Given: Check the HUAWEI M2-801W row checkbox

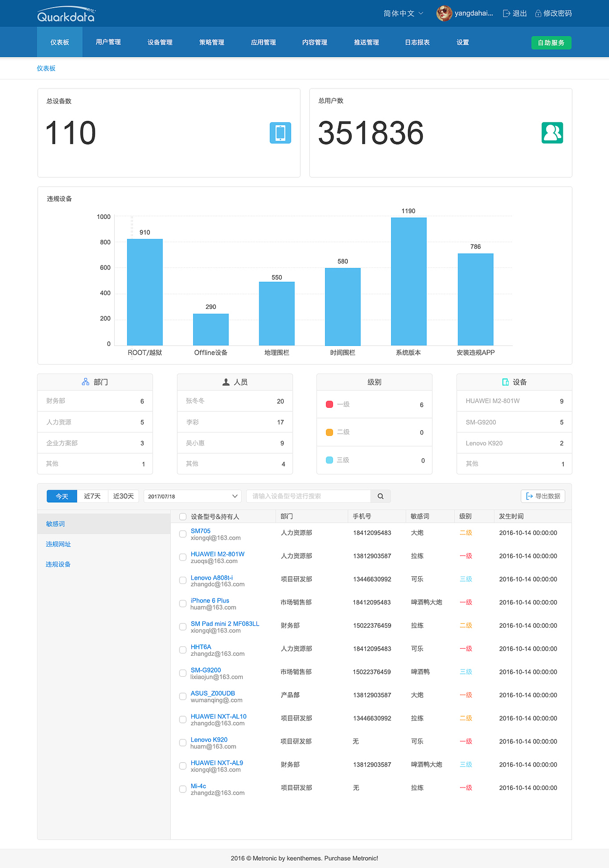Looking at the screenshot, I should coord(183,557).
